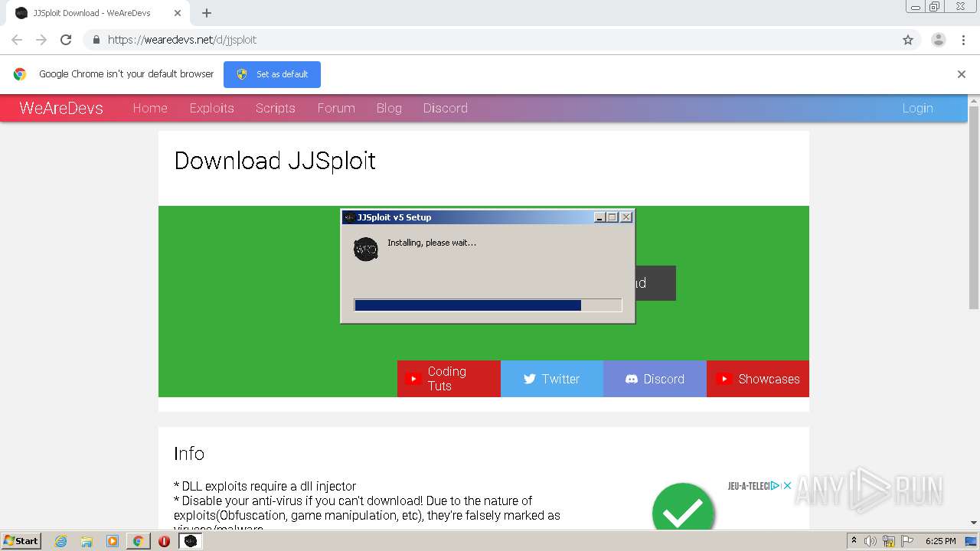Open a new browser tab

point(207,13)
